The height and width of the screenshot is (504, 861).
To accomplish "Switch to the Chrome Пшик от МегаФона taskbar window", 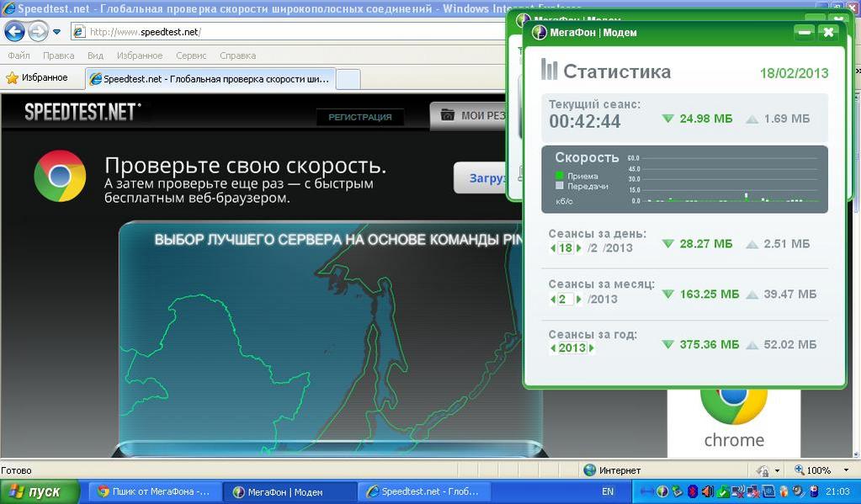I will [156, 491].
